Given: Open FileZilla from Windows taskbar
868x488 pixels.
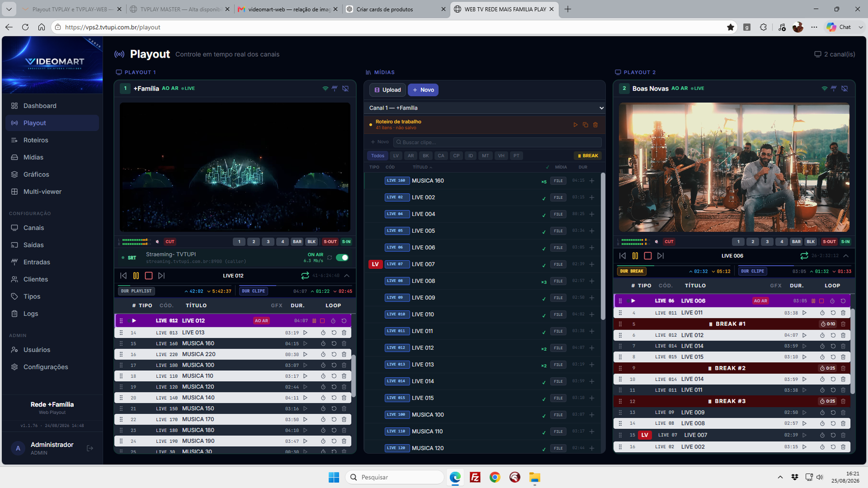Looking at the screenshot, I should click(475, 477).
